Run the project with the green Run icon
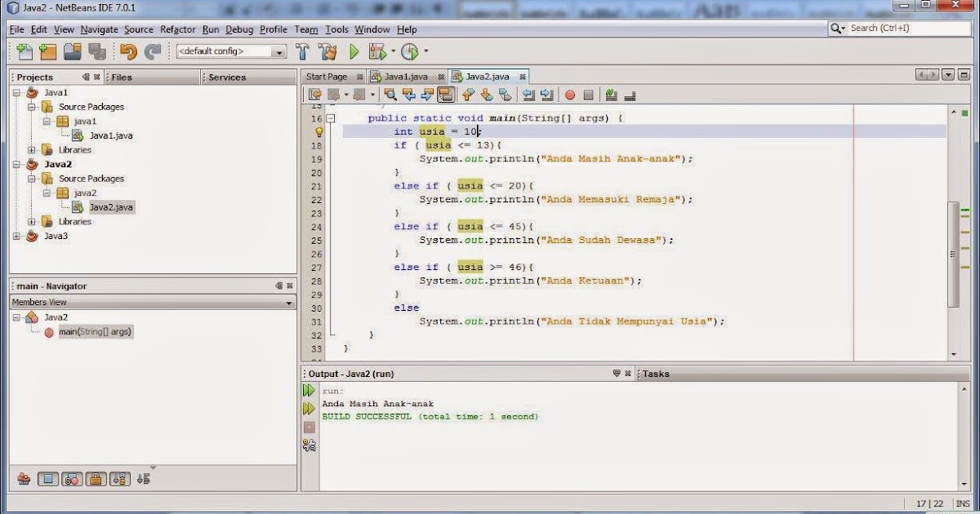 click(354, 51)
